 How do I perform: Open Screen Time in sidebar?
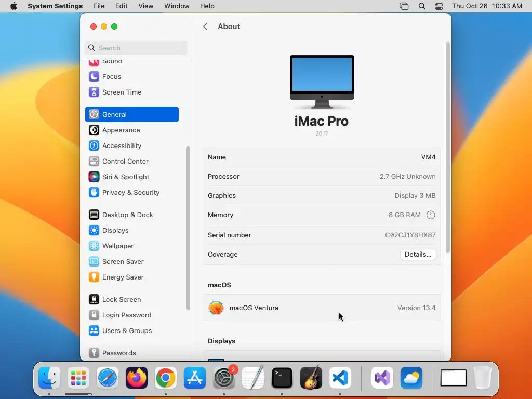[131, 92]
